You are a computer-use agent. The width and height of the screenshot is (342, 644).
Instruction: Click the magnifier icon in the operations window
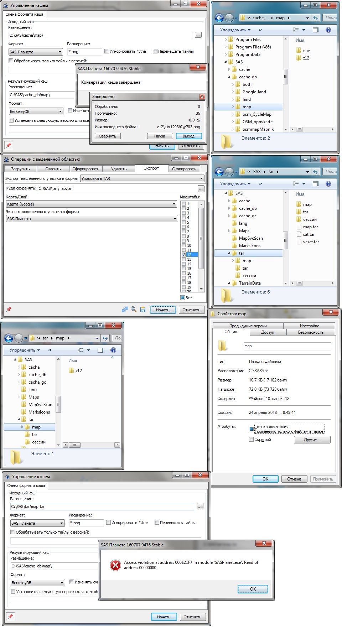[x=134, y=309]
